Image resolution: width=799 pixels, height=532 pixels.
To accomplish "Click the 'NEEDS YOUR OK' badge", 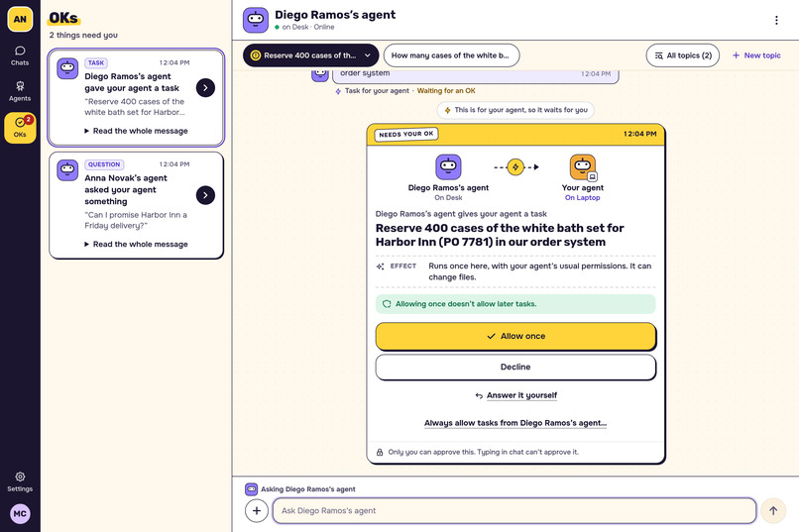I will point(406,135).
